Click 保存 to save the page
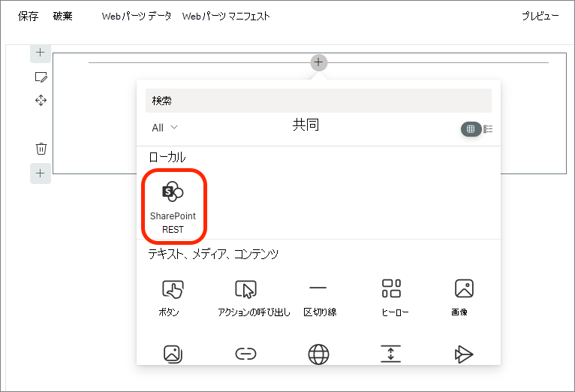This screenshot has height=392, width=575. coord(28,16)
